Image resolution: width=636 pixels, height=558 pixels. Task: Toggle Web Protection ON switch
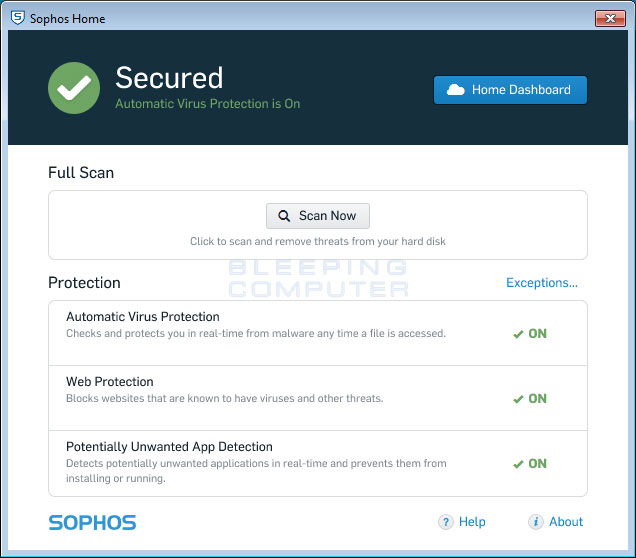click(530, 399)
